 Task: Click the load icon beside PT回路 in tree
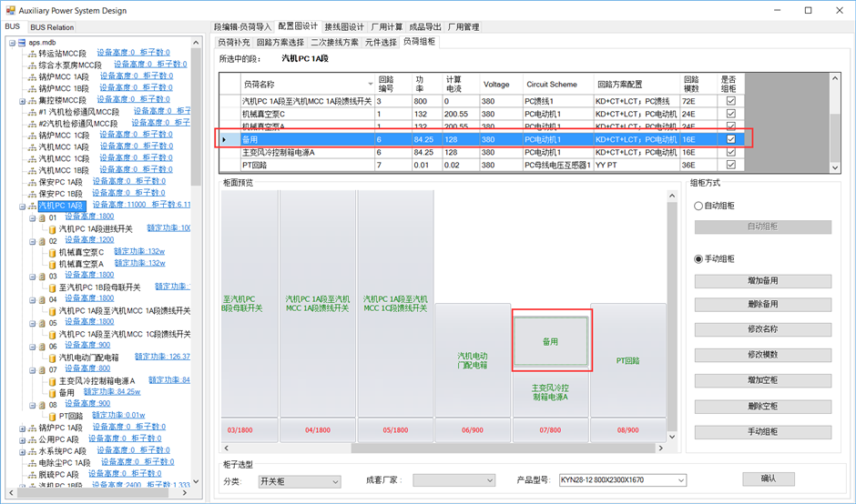53,416
